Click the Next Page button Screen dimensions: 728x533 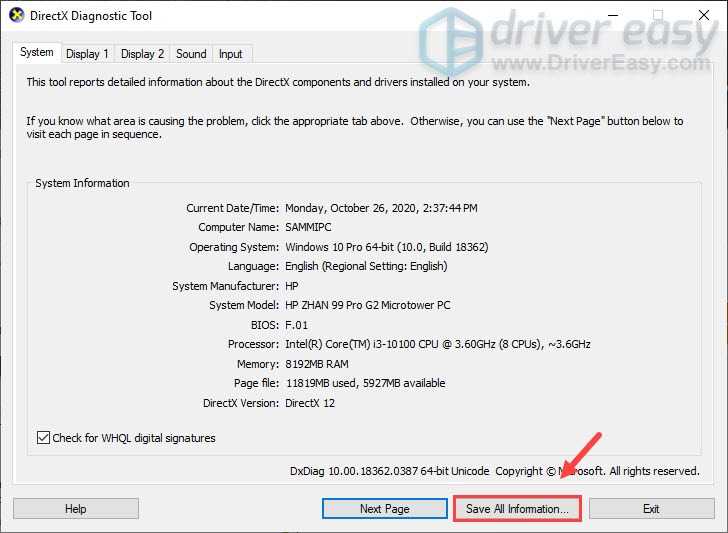click(x=384, y=509)
